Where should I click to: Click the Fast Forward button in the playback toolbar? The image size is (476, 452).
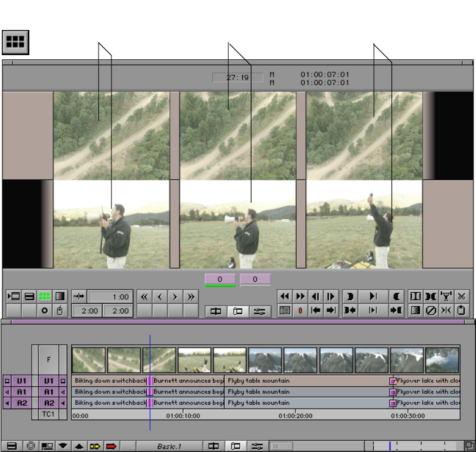(x=300, y=296)
